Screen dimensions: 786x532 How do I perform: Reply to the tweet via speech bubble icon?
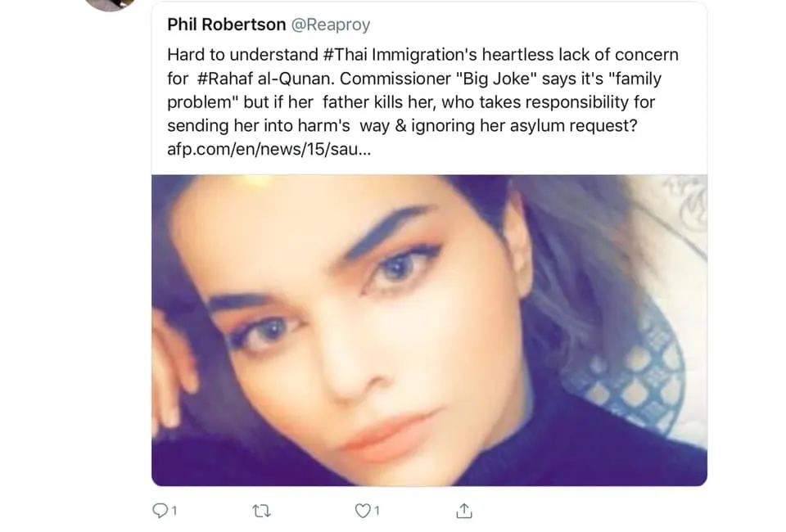click(x=160, y=511)
